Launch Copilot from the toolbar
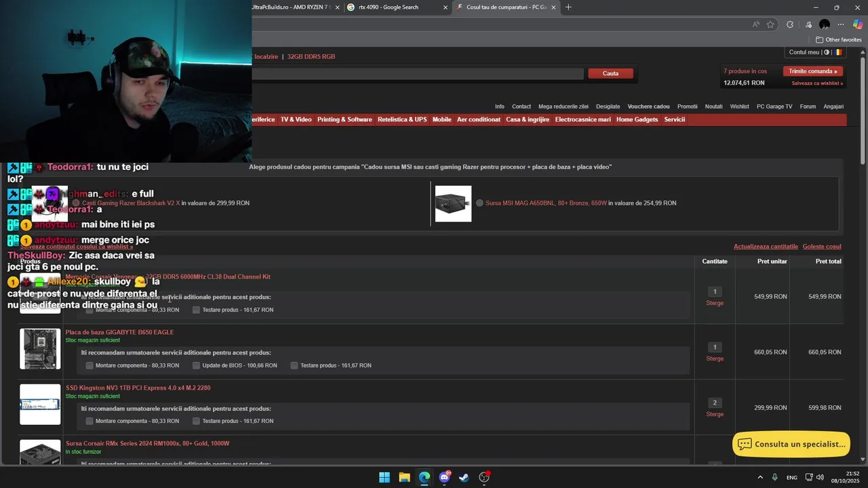 click(x=858, y=24)
